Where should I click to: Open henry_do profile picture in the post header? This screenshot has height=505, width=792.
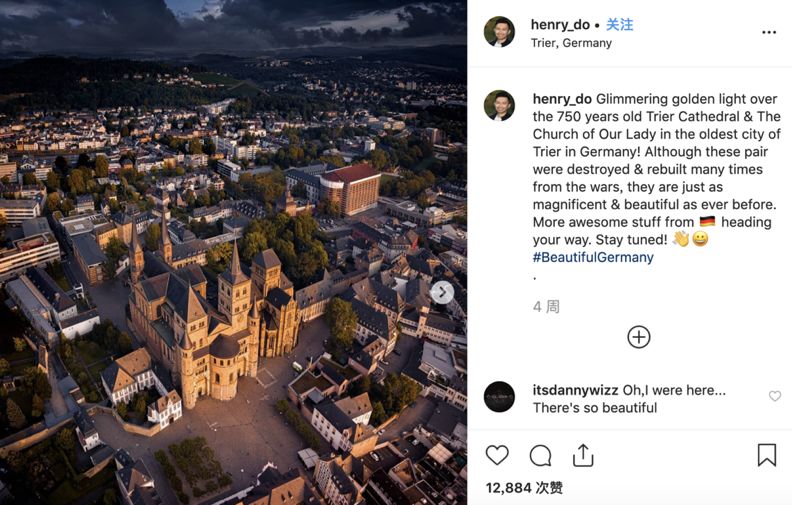tap(499, 32)
